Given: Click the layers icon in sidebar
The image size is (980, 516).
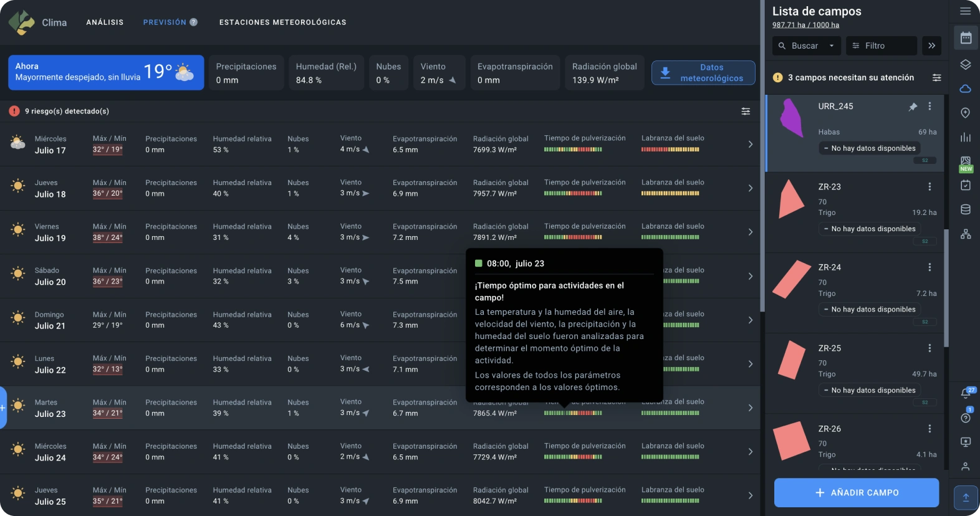Looking at the screenshot, I should (966, 64).
